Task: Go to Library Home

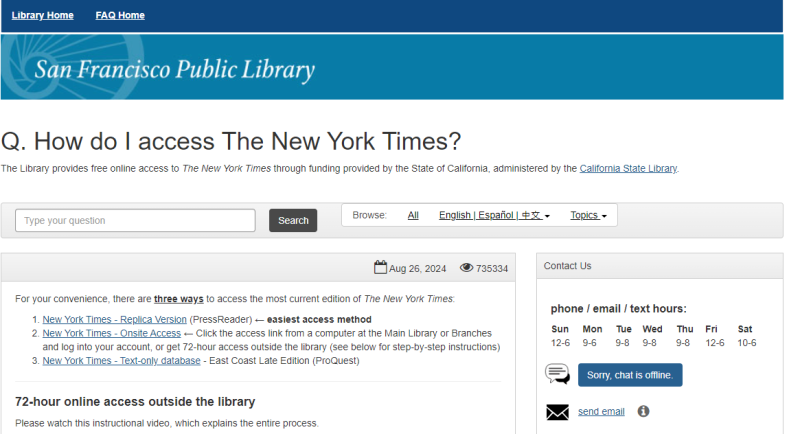Action: coord(42,15)
